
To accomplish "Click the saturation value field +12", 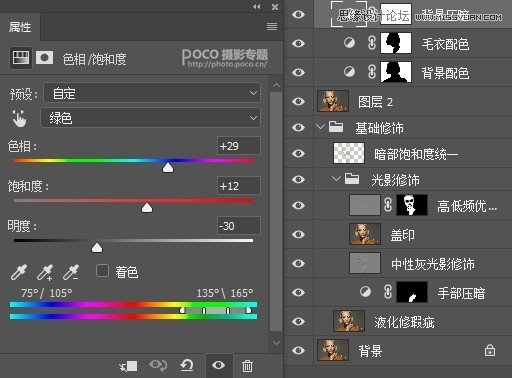I will (238, 186).
